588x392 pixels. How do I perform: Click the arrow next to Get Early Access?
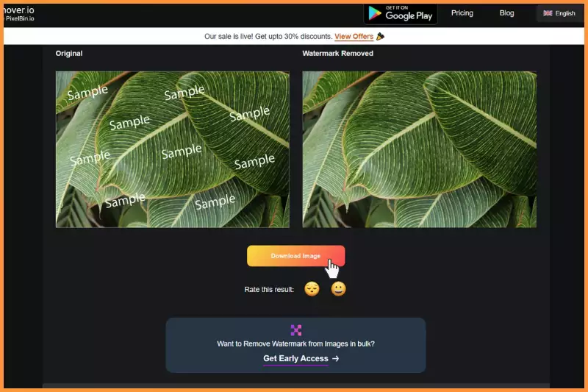pyautogui.click(x=336, y=359)
